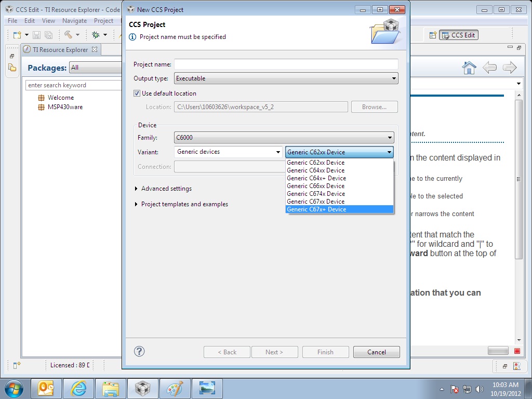Select the Welcome package item

pyautogui.click(x=61, y=98)
